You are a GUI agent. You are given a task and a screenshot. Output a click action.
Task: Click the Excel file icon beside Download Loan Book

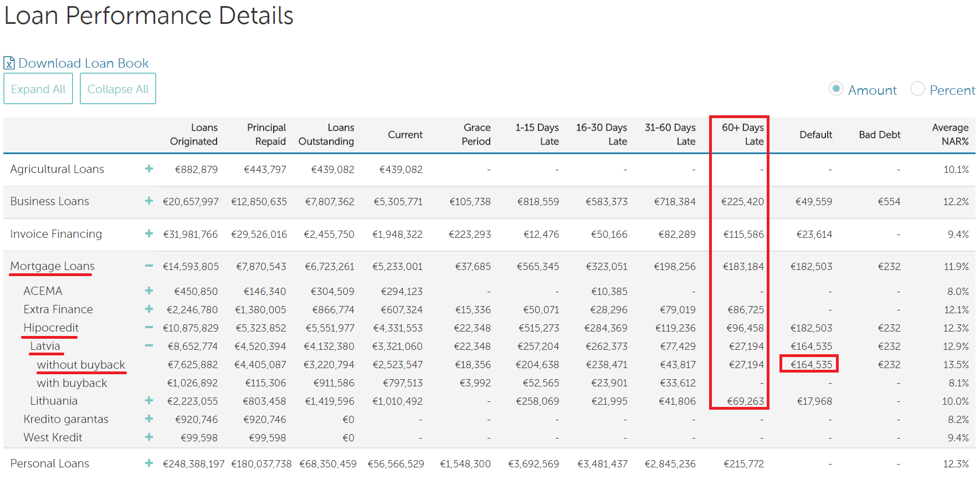[x=9, y=63]
